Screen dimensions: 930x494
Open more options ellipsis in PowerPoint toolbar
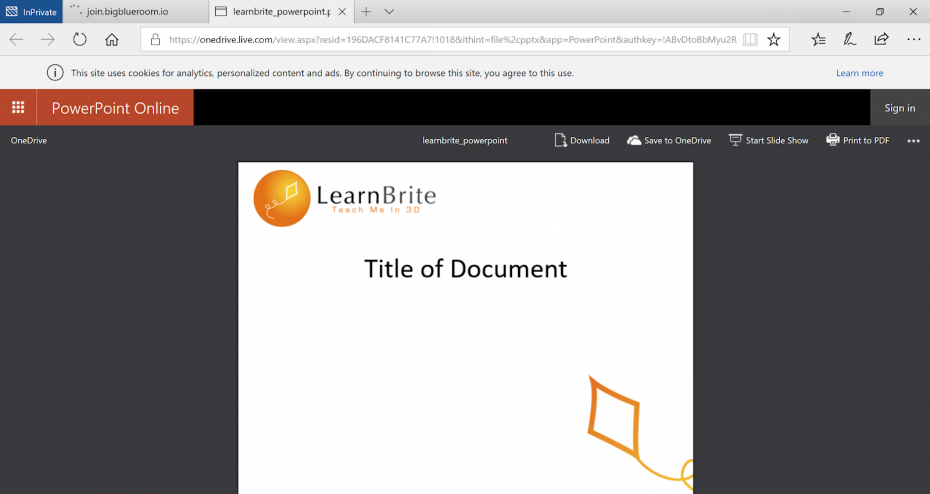click(x=913, y=141)
